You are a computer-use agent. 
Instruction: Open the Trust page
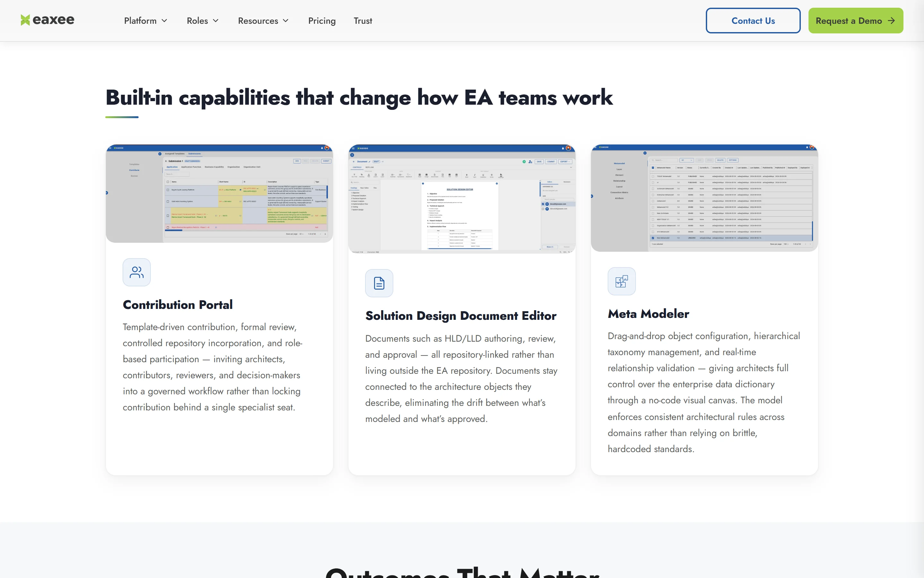(363, 21)
